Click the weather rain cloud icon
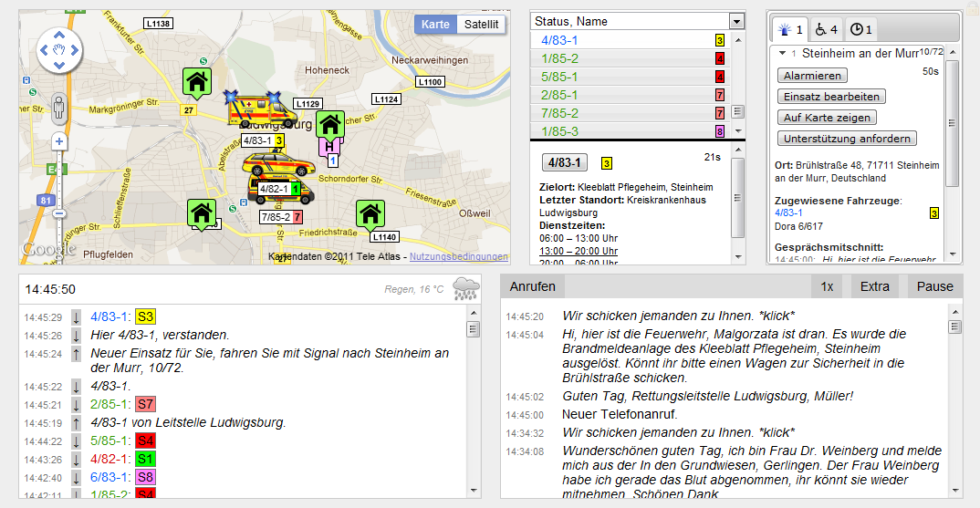The height and width of the screenshot is (508, 980). pos(465,289)
